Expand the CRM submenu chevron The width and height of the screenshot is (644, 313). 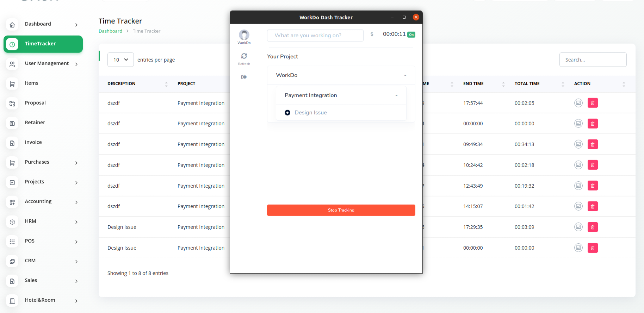tap(76, 261)
